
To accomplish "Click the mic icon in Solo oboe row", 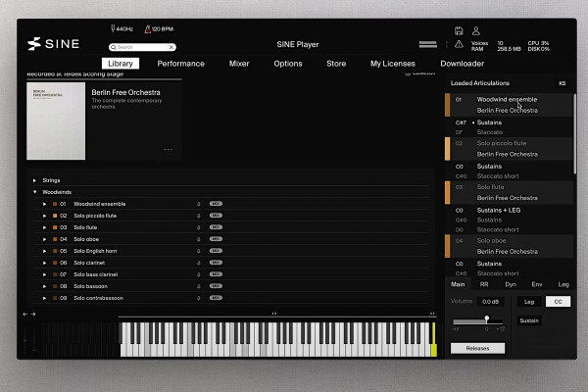I will [x=199, y=239].
